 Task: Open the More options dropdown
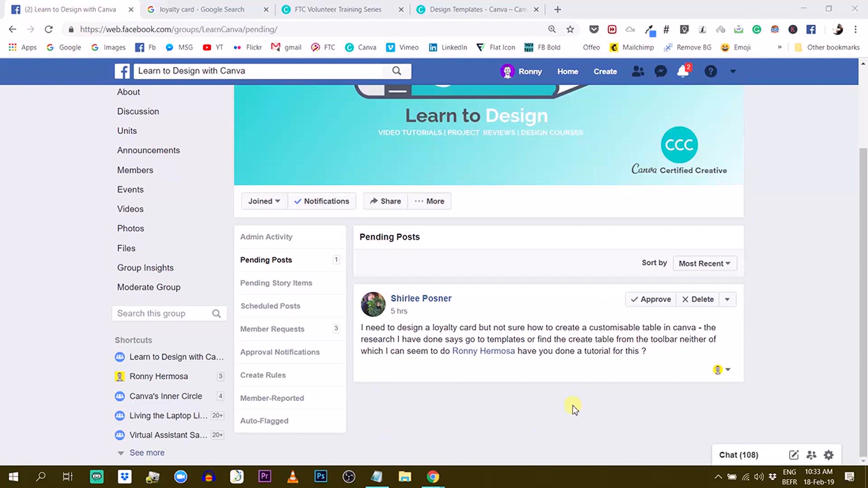(x=429, y=201)
